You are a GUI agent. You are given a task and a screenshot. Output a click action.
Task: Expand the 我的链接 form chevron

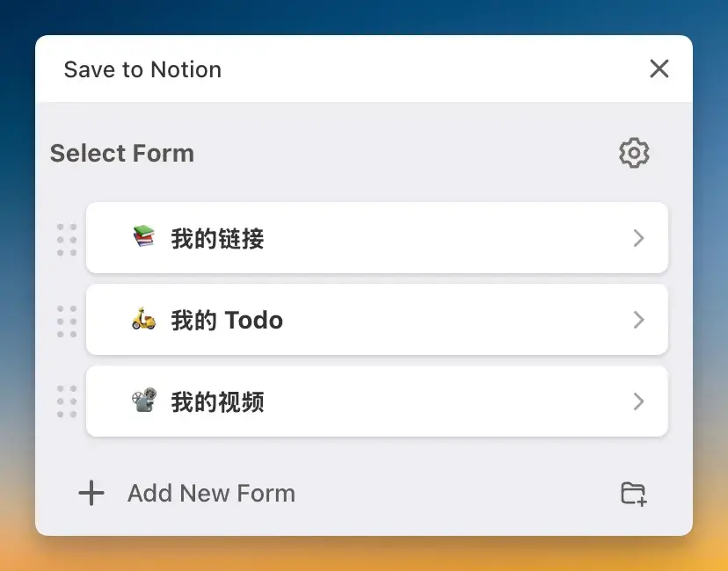[639, 238]
